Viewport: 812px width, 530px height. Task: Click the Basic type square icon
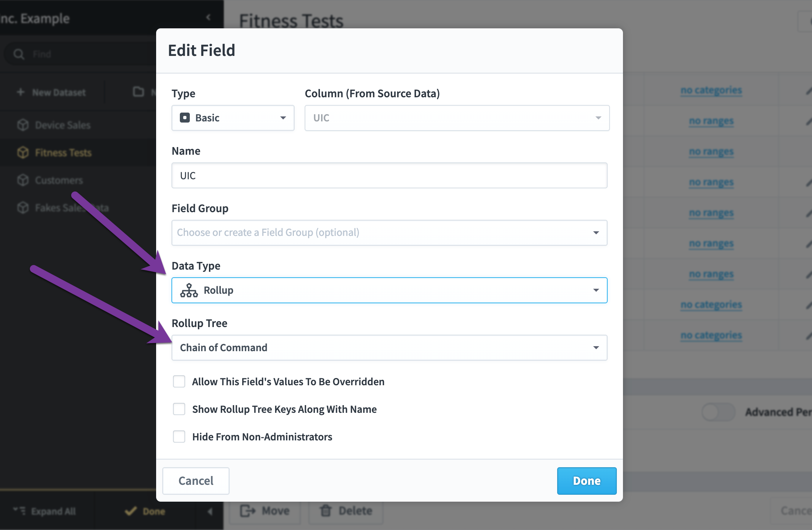click(185, 118)
